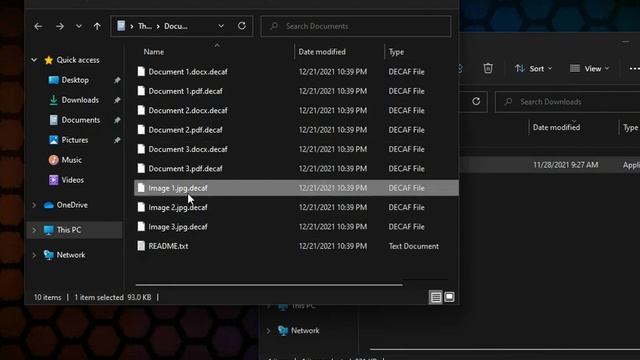Open address bar history dropdown
The image size is (640, 360).
[221, 26]
